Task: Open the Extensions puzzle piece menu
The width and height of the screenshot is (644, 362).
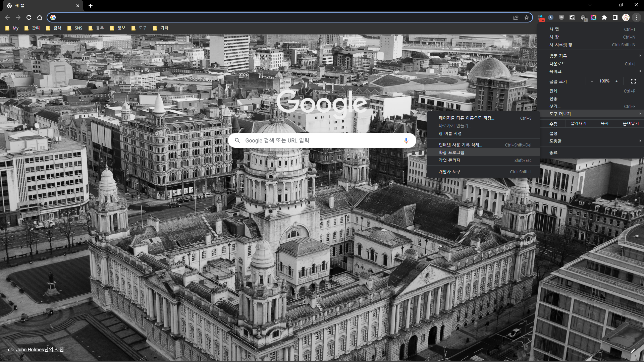Action: 604,17
